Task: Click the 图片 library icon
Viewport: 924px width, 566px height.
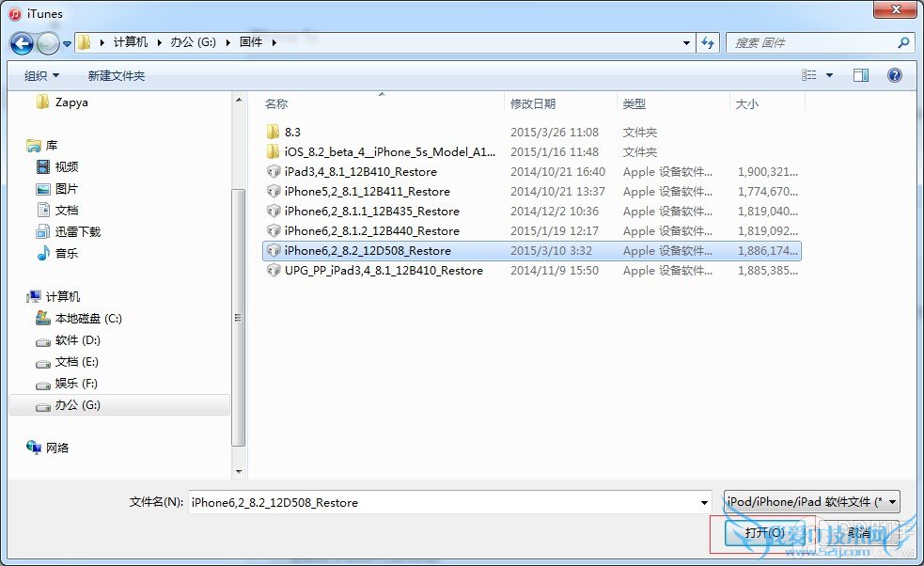Action: tap(43, 189)
